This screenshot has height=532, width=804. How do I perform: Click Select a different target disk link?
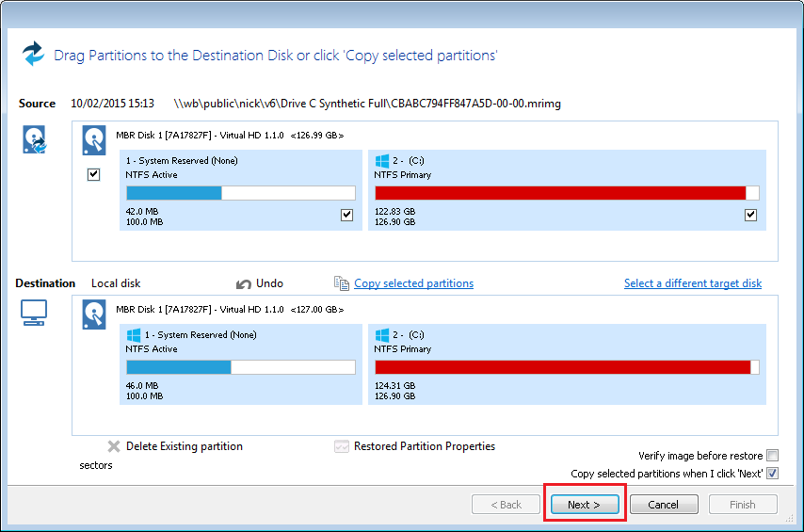click(692, 283)
